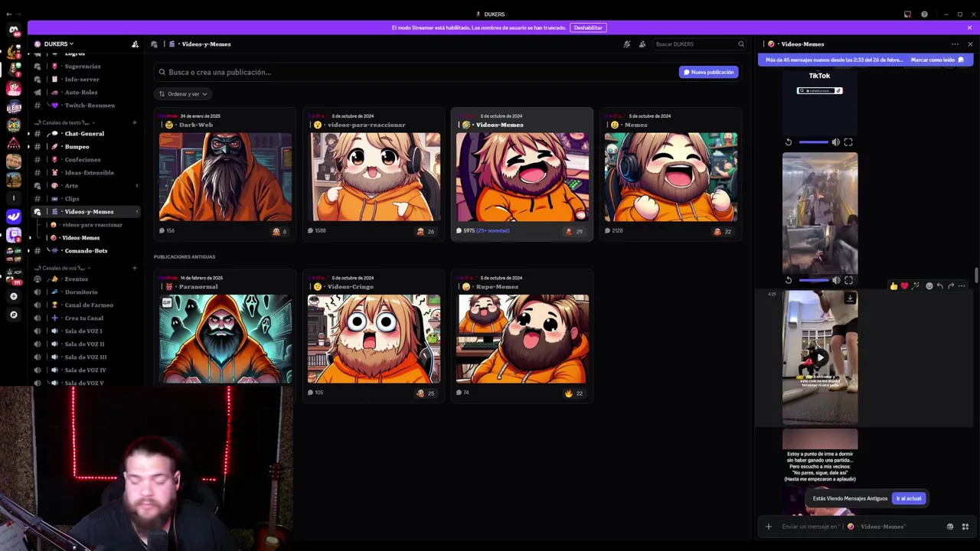This screenshot has width=980, height=551.
Task: Join the Dormitorio voice channel
Action: (x=86, y=292)
